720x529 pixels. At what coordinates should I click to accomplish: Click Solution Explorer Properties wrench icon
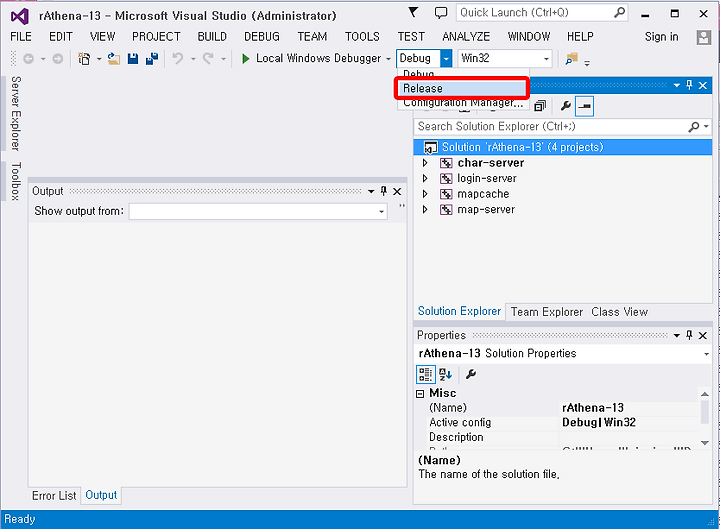(x=566, y=106)
